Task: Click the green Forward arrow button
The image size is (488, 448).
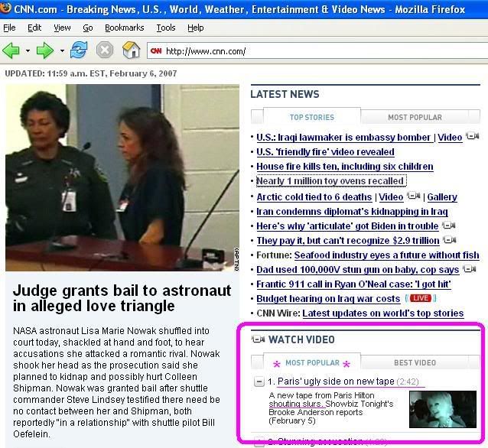Action: 45,51
